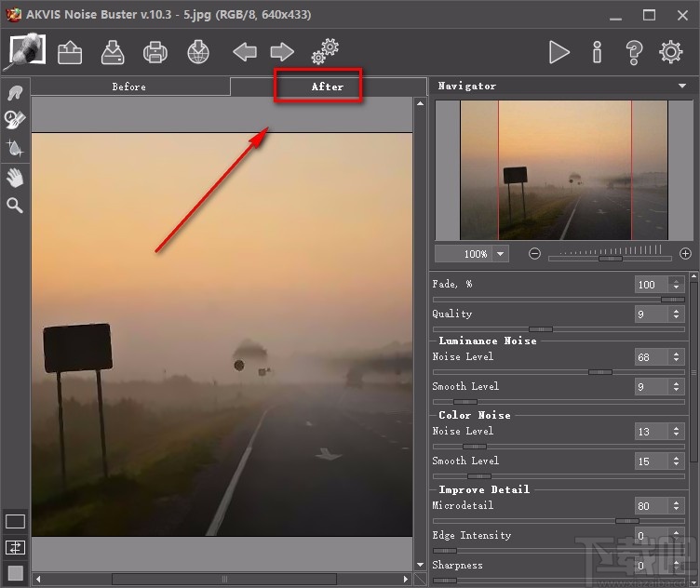
Task: Open Preferences gear icon at top right
Action: (671, 52)
